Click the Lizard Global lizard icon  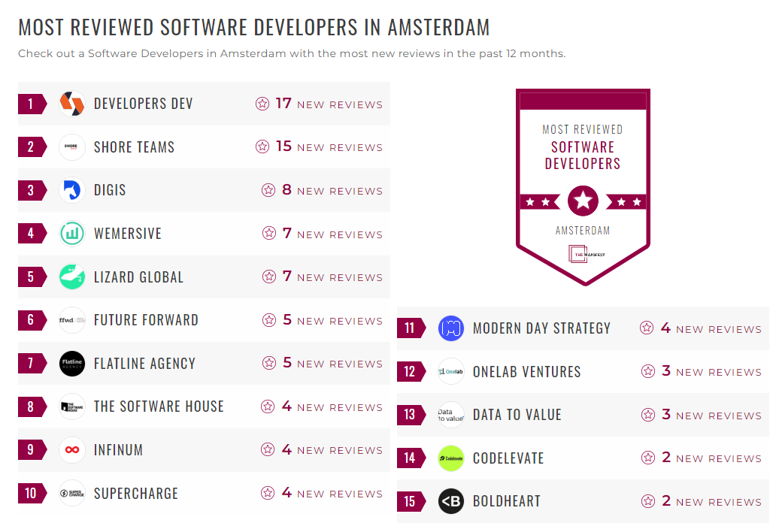tap(71, 277)
